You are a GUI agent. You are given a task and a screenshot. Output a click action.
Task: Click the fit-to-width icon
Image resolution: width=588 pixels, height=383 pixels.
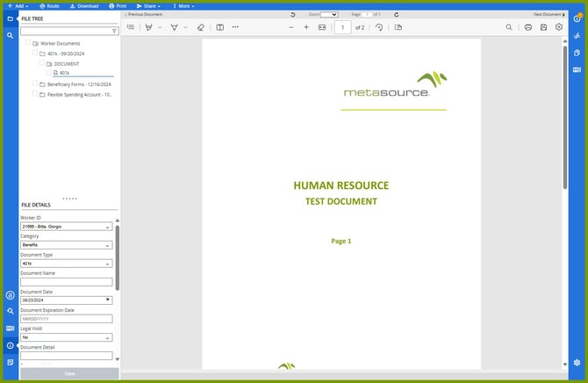(x=322, y=27)
